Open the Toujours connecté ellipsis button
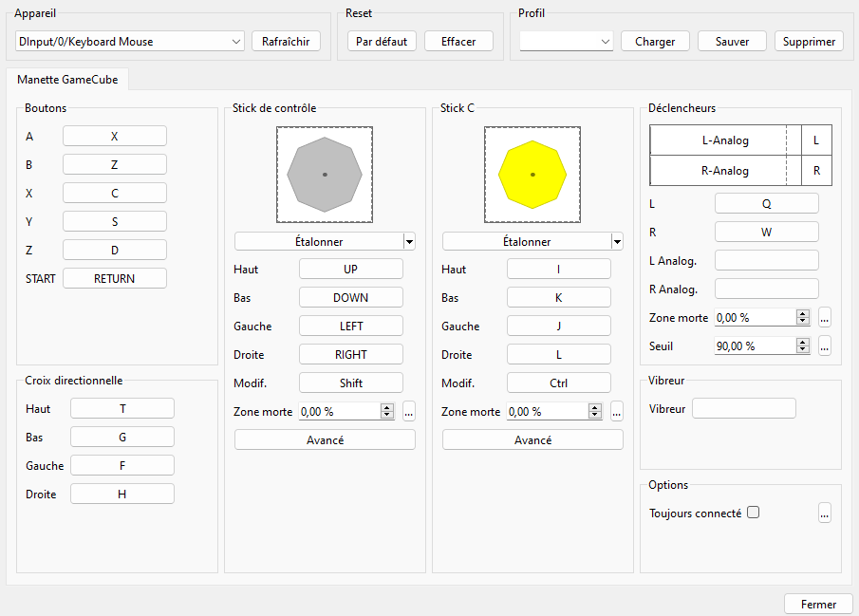Screen dimensions: 859x616 (825, 513)
